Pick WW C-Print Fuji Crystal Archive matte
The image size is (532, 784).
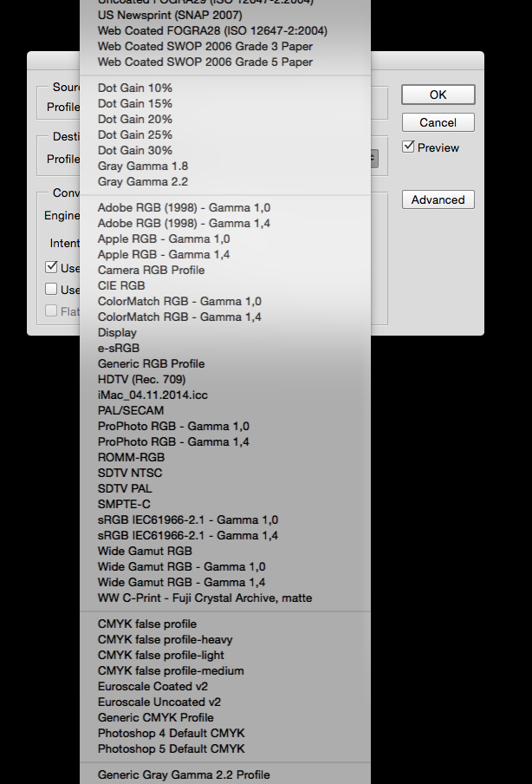204,598
